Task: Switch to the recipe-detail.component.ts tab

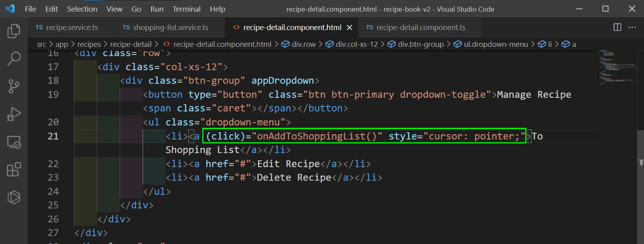Action: (420, 28)
